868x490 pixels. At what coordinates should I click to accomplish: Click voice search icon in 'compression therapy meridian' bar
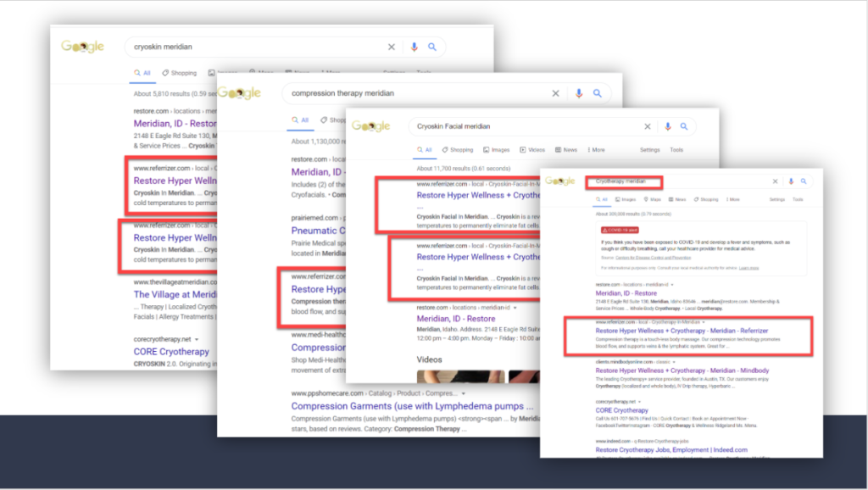tap(579, 93)
